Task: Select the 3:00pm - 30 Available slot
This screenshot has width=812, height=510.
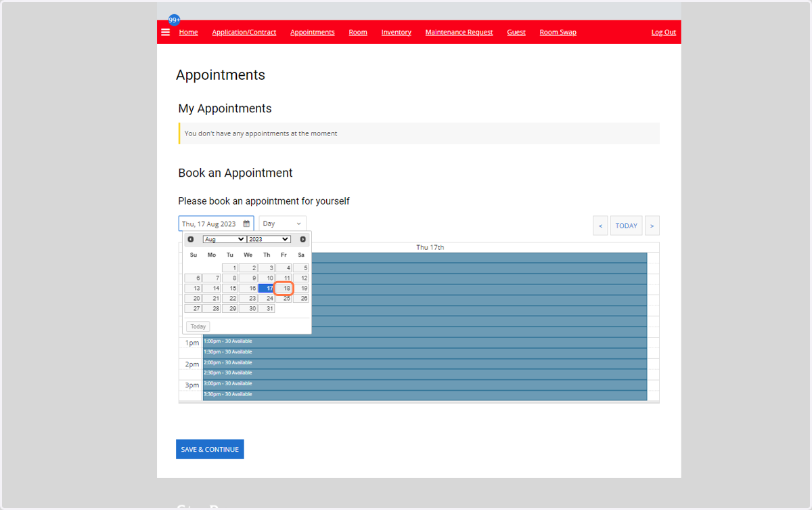Action: pos(425,385)
